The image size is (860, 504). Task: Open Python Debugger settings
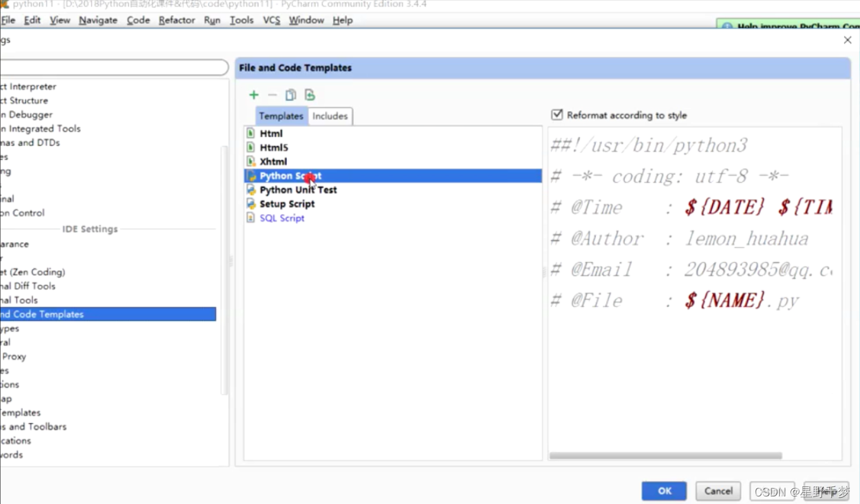coord(27,114)
